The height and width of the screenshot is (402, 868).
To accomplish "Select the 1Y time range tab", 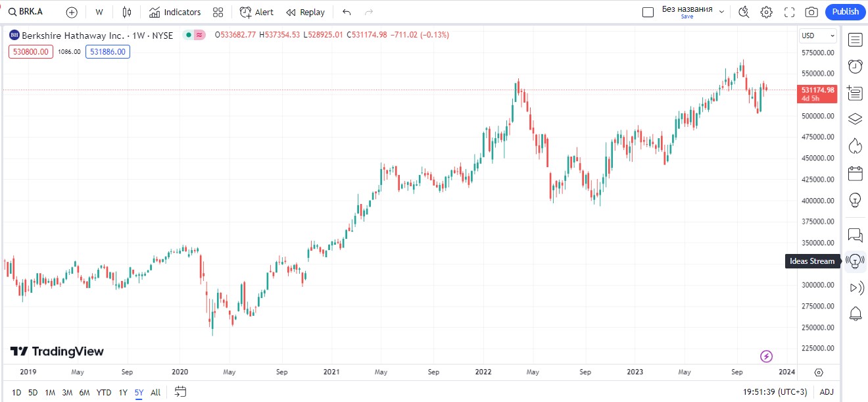I will click(x=123, y=392).
